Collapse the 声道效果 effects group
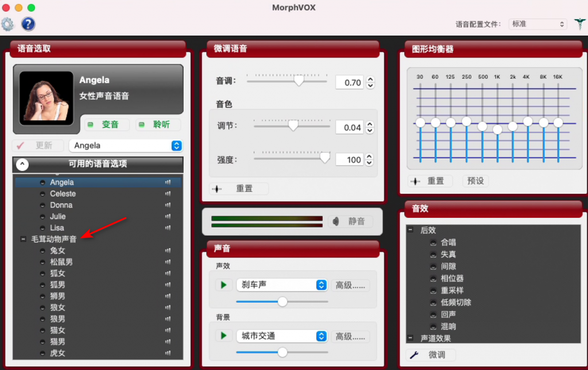This screenshot has height=370, width=588. [411, 338]
